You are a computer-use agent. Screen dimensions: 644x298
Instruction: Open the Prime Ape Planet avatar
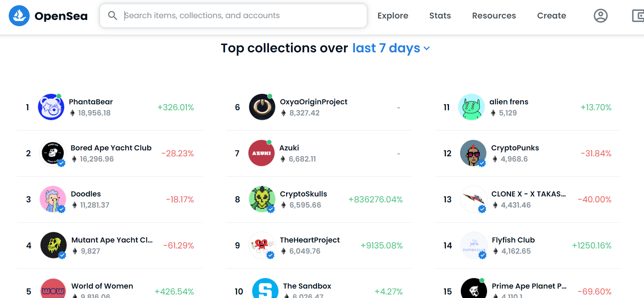click(x=474, y=288)
